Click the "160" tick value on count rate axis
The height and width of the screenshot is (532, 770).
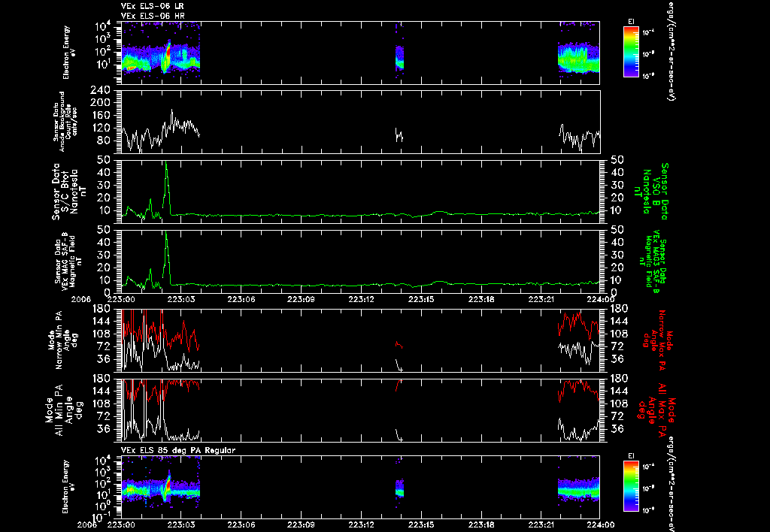[x=100, y=115]
